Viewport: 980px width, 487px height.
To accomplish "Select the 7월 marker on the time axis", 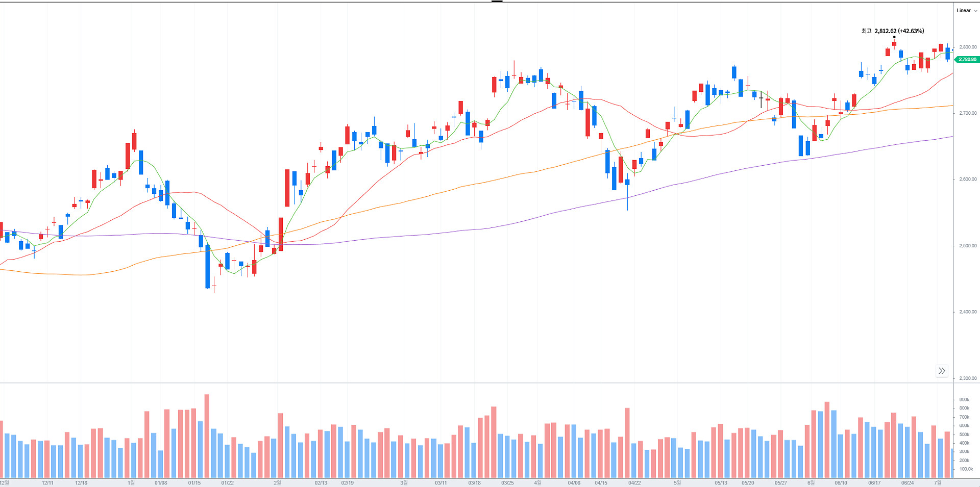I will (937, 483).
